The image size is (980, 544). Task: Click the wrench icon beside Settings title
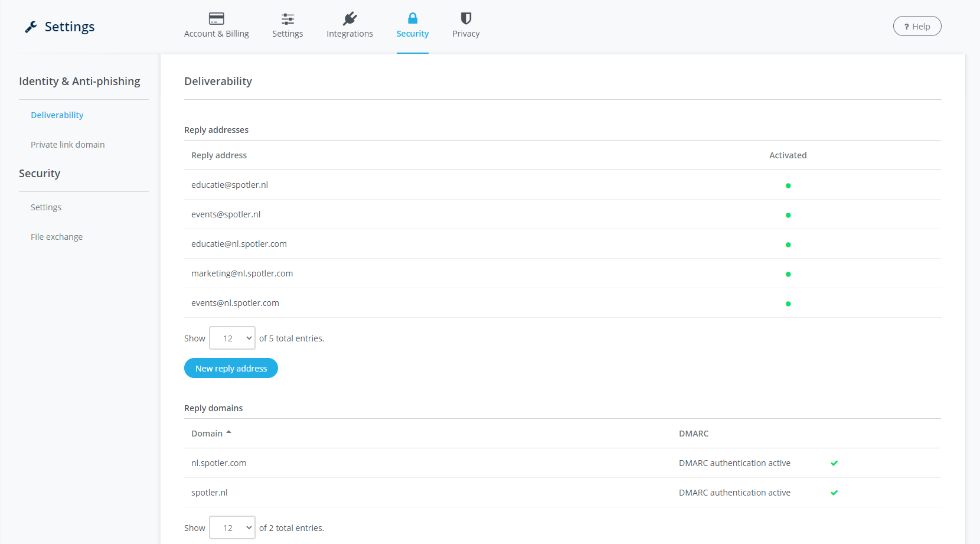[31, 27]
